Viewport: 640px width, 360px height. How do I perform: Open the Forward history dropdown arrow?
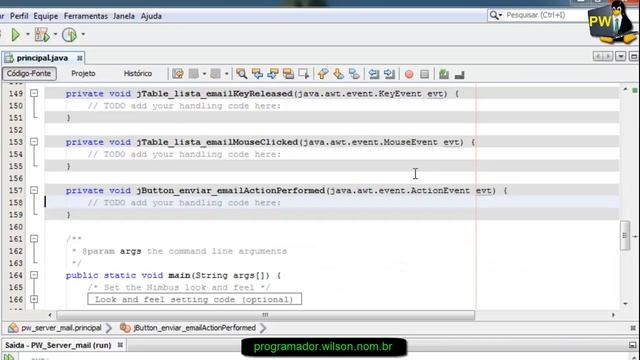point(226,74)
